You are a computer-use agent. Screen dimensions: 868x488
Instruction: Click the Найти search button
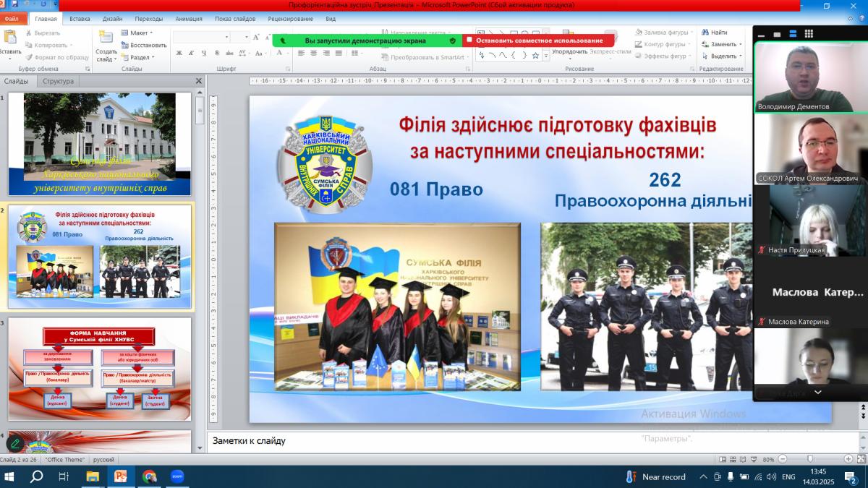713,33
